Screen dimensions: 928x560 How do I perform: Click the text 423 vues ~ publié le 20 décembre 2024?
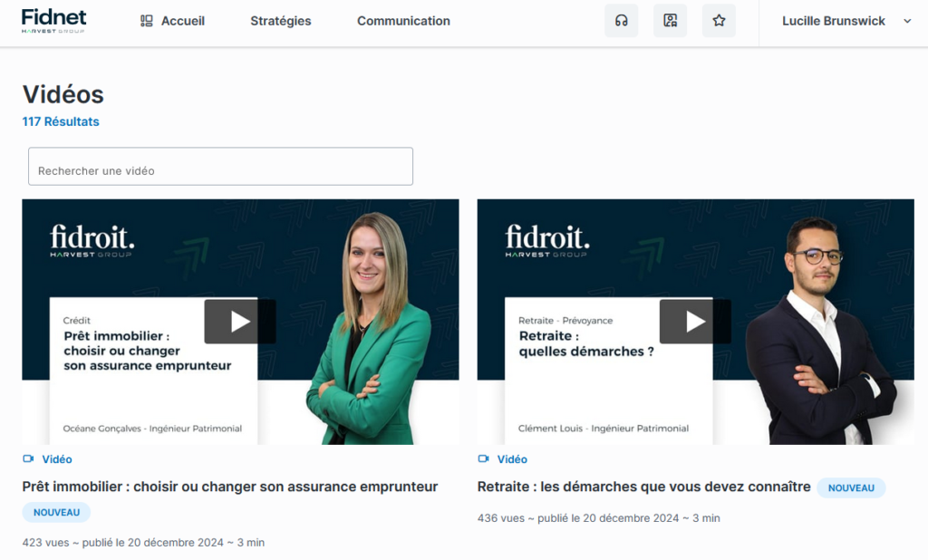click(123, 542)
